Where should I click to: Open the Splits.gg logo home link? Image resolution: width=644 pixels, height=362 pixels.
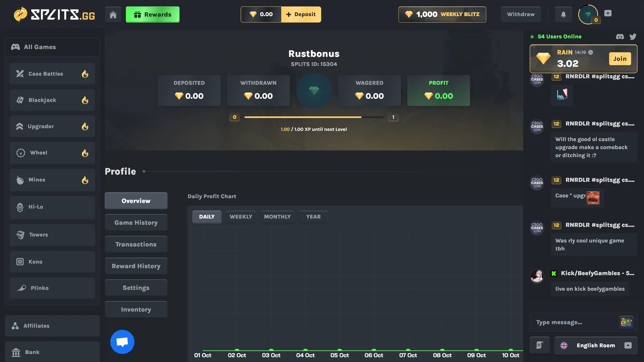[x=55, y=14]
